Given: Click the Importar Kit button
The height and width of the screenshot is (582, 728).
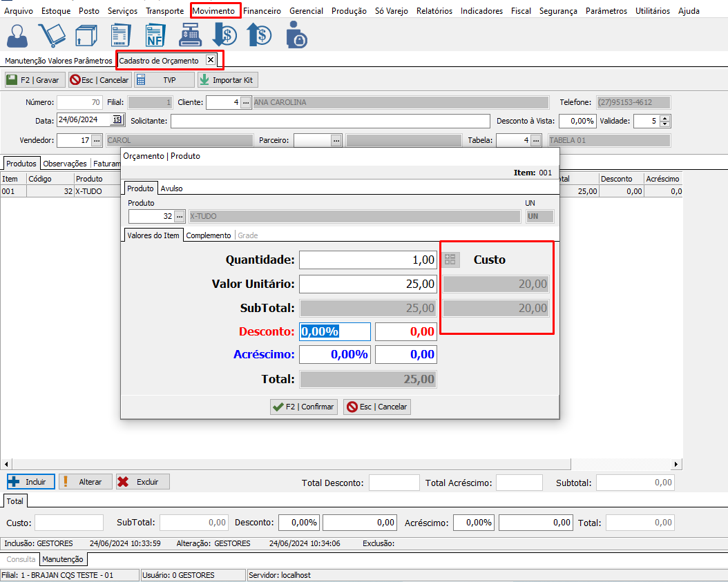Looking at the screenshot, I should 227,80.
